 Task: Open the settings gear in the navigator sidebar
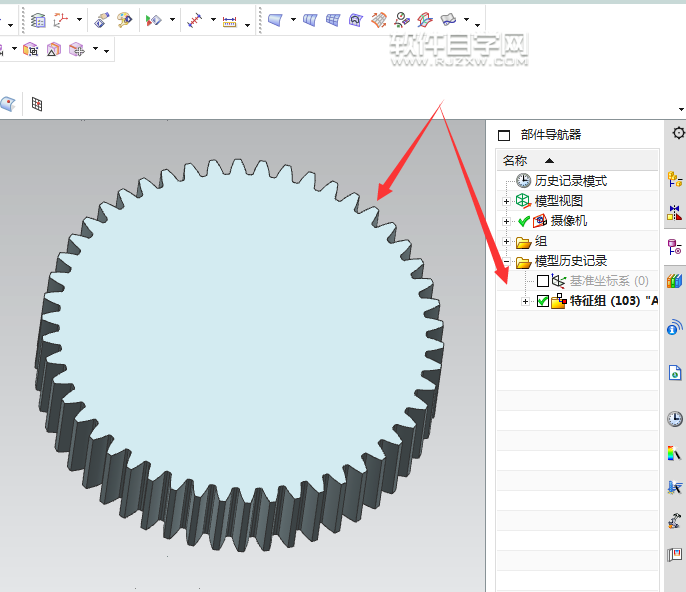(678, 133)
